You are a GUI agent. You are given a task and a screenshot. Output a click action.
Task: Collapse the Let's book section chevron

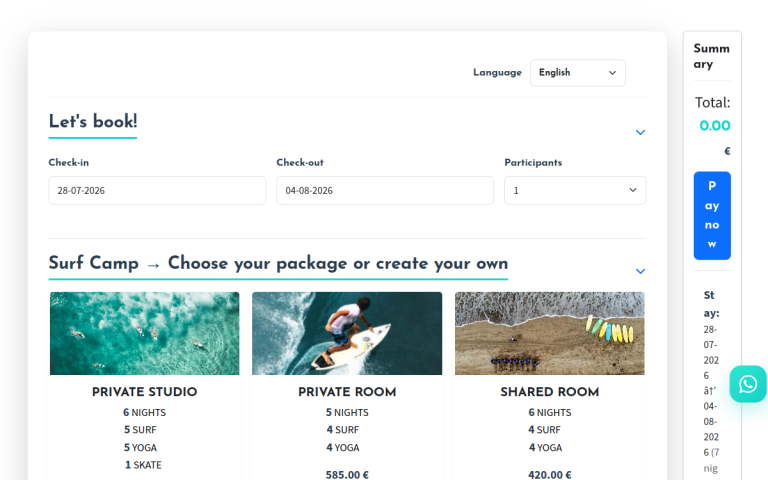(640, 132)
